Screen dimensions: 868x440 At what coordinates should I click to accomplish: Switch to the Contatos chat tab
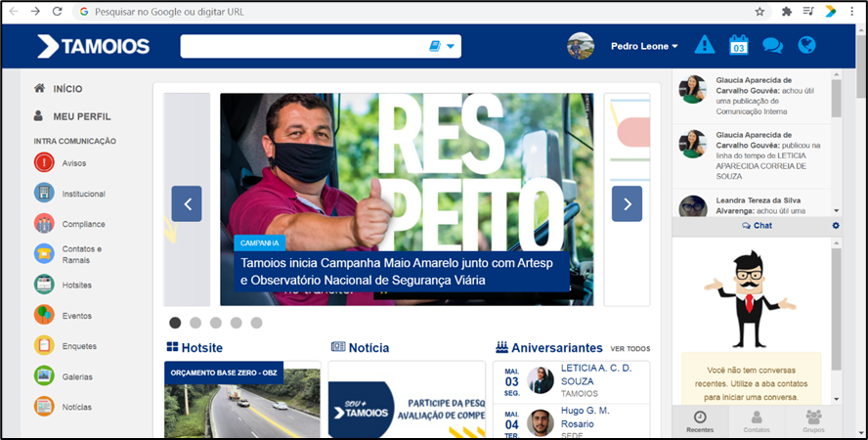tap(756, 419)
